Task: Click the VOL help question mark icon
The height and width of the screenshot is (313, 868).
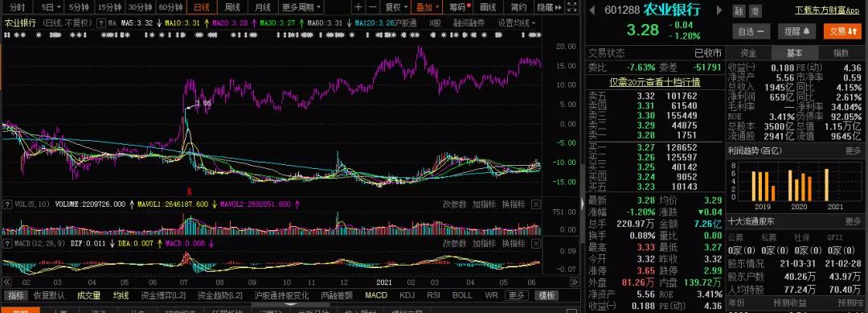Action: (7, 204)
